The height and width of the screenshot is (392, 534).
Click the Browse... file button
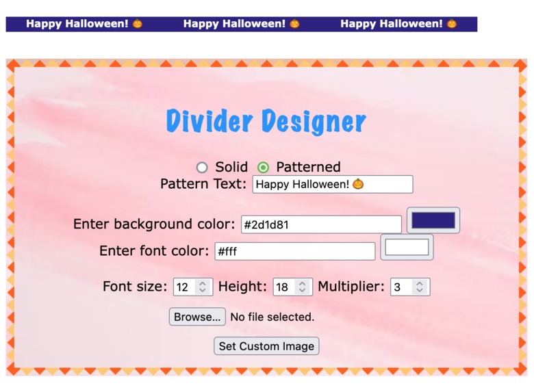click(x=197, y=317)
